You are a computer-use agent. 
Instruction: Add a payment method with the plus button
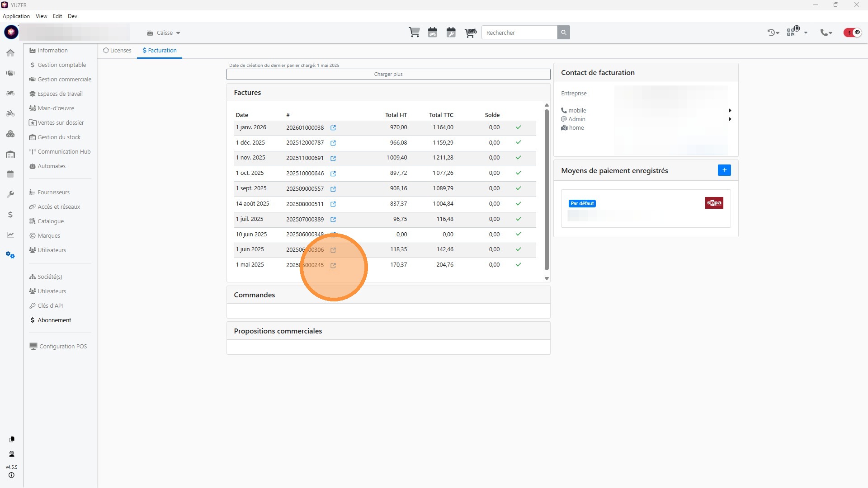724,170
